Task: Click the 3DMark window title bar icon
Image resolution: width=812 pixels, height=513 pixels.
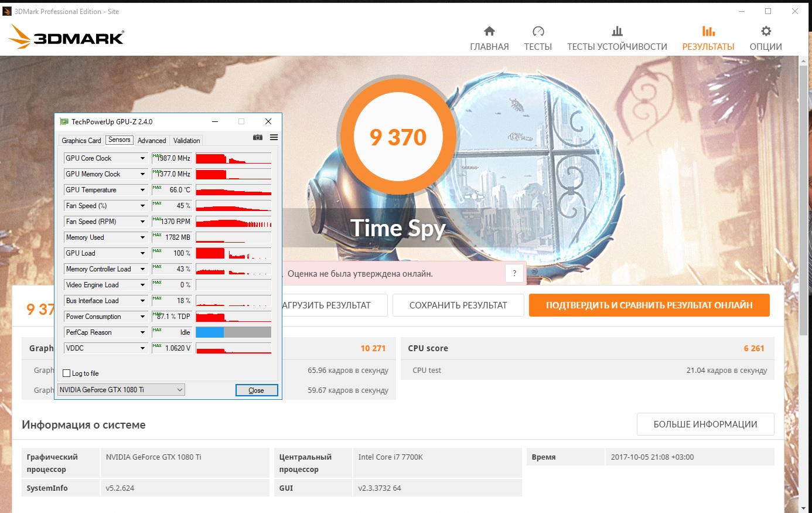Action: pyautogui.click(x=7, y=11)
